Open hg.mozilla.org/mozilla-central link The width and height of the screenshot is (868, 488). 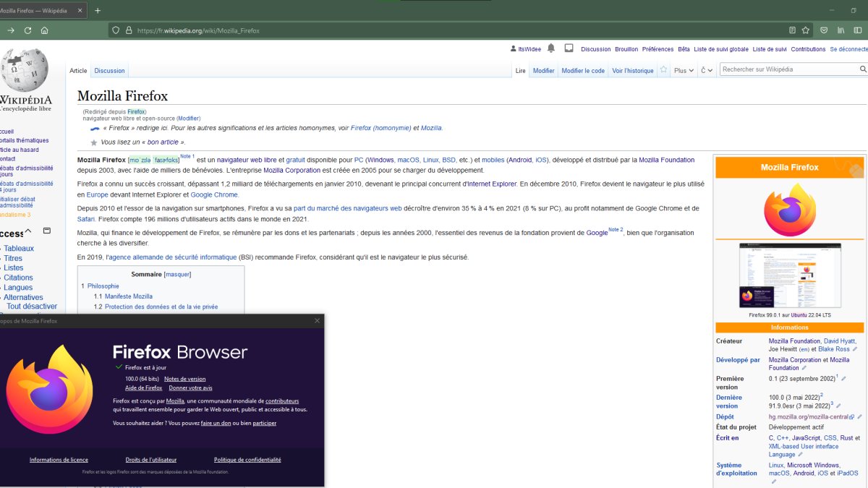(811, 417)
